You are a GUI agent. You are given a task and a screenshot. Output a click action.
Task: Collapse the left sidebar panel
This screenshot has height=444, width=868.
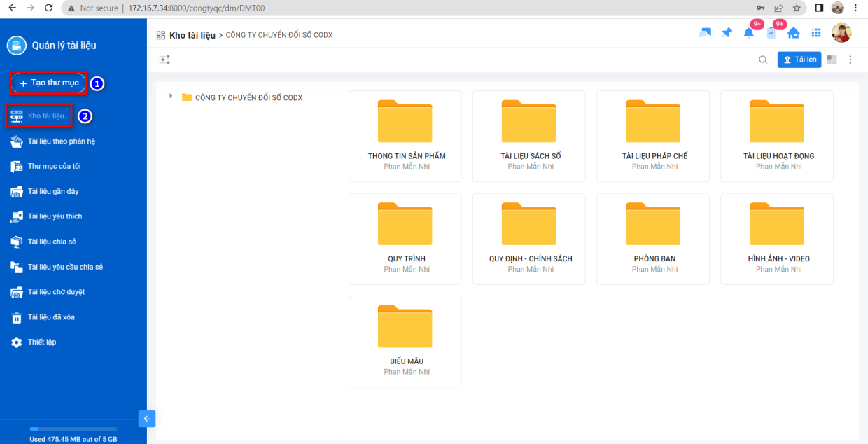(x=147, y=419)
